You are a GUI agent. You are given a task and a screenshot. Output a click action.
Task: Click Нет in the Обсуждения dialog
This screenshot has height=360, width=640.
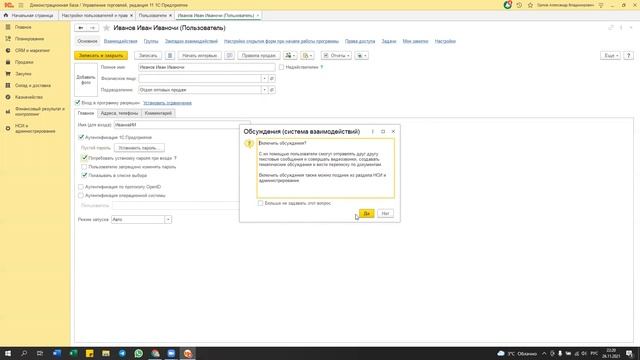coord(385,213)
